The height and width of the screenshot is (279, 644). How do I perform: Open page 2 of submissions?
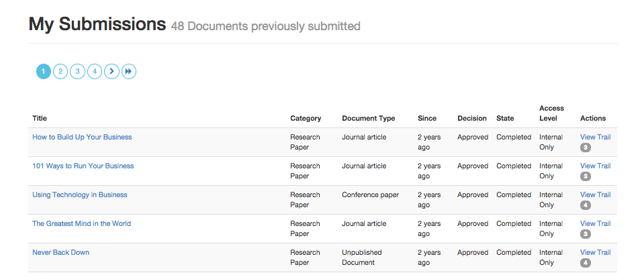[60, 72]
